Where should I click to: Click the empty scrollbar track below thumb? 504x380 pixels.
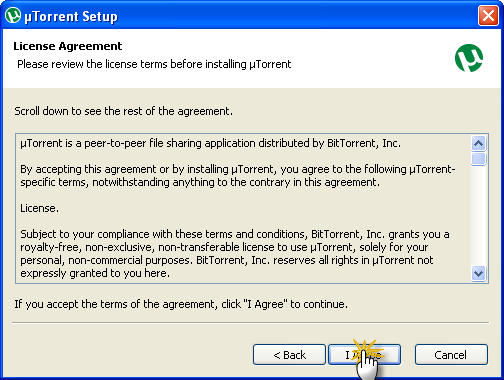coord(479,216)
